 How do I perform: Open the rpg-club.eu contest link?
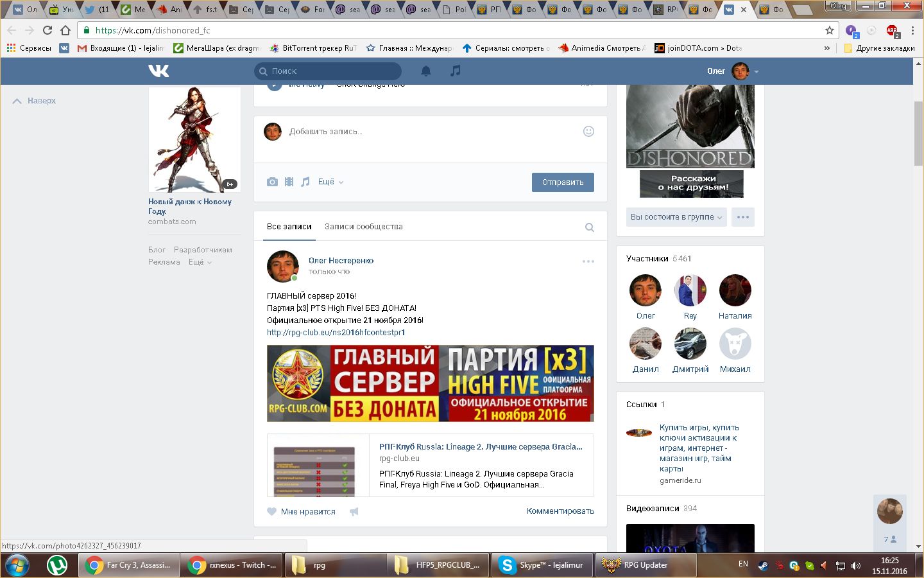pos(336,333)
